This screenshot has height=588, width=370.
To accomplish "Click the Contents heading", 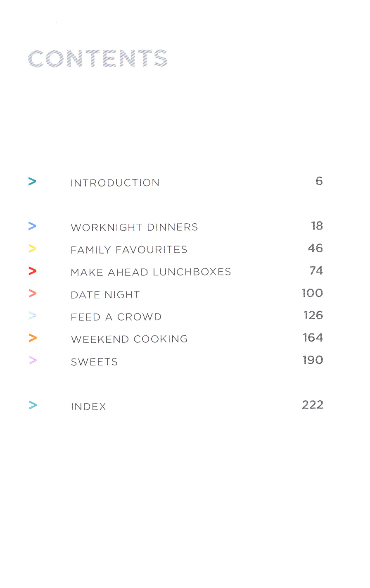I will tap(97, 58).
